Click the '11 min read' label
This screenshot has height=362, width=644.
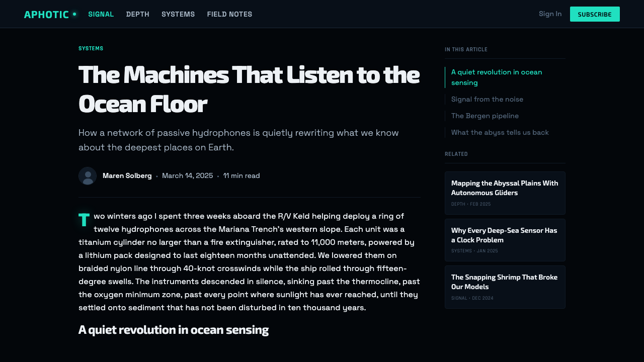click(242, 175)
